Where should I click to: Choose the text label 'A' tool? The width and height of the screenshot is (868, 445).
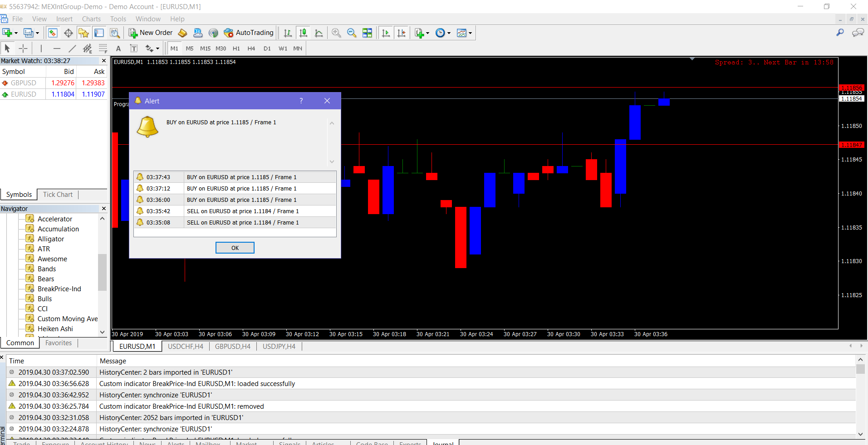[x=118, y=49]
